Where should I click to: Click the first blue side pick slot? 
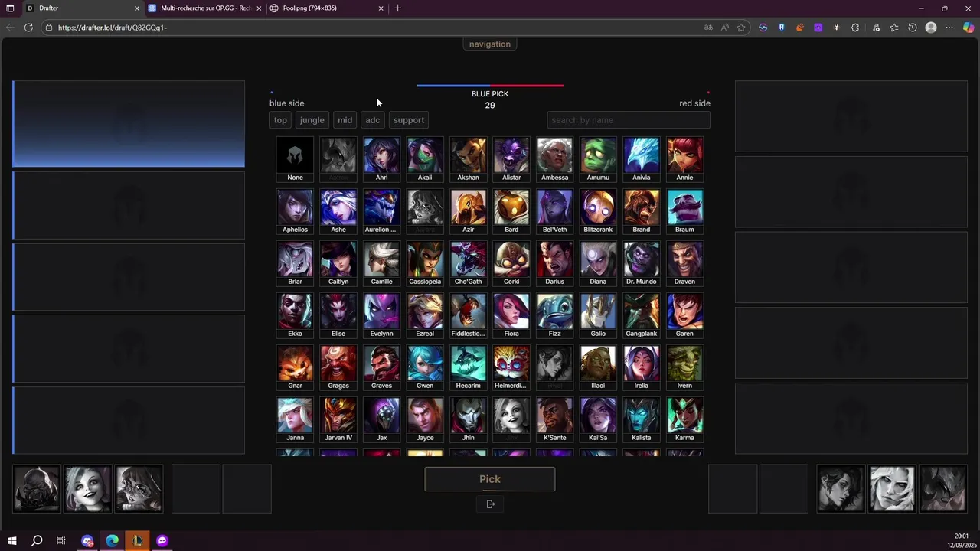pyautogui.click(x=129, y=124)
